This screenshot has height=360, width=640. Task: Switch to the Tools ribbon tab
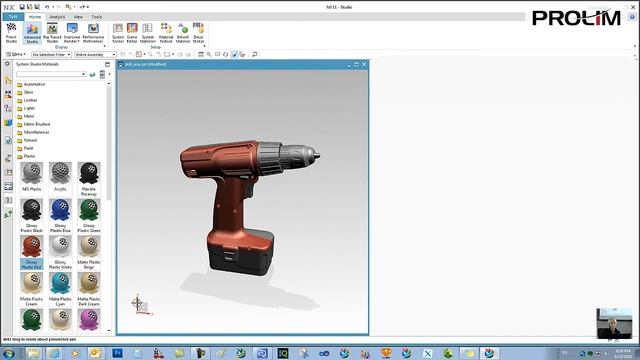click(x=97, y=17)
